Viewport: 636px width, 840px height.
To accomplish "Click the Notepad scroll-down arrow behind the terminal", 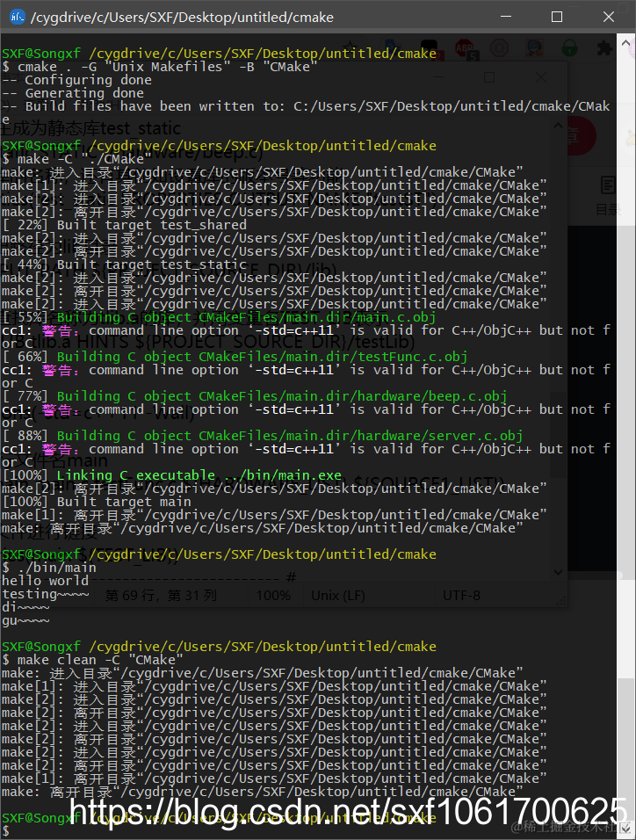I will tap(558, 572).
